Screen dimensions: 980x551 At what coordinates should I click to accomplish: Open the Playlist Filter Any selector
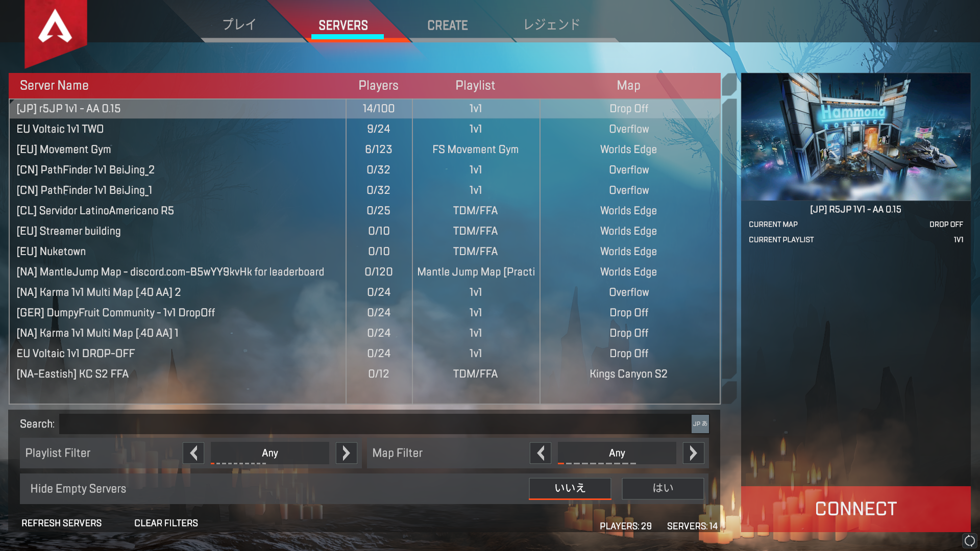click(x=270, y=453)
